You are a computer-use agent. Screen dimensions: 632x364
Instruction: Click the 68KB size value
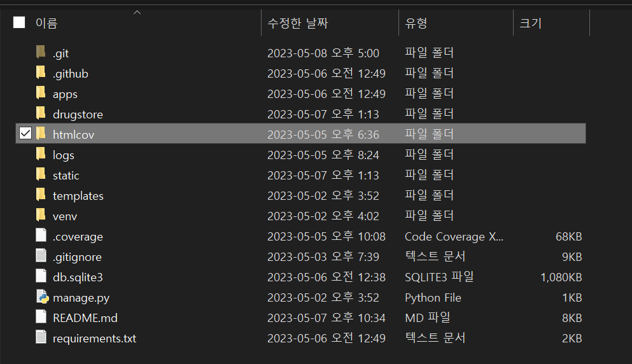click(569, 237)
